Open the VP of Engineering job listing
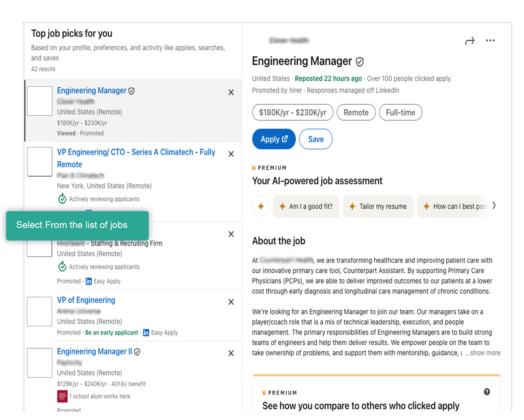Image resolution: width=524 pixels, height=420 pixels. [86, 300]
